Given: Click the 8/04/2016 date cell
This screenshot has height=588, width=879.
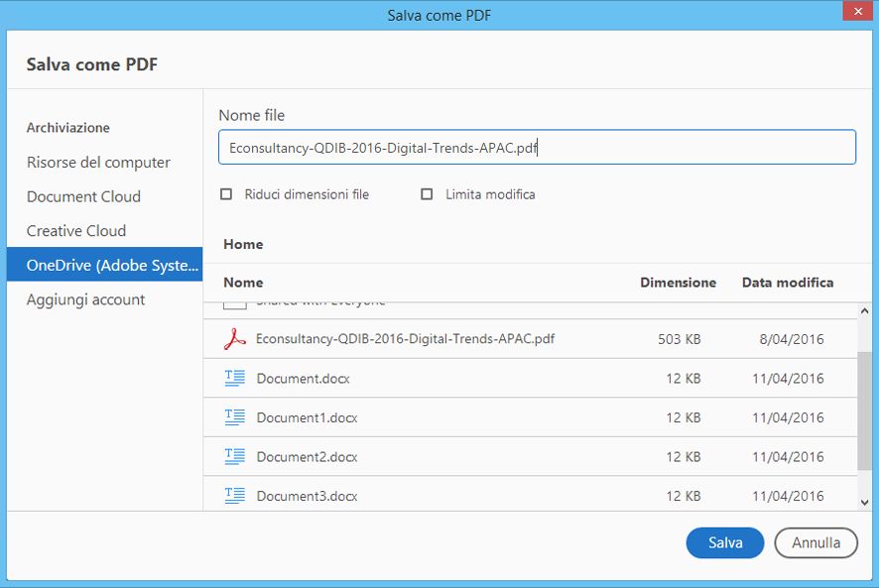Looking at the screenshot, I should click(x=792, y=339).
